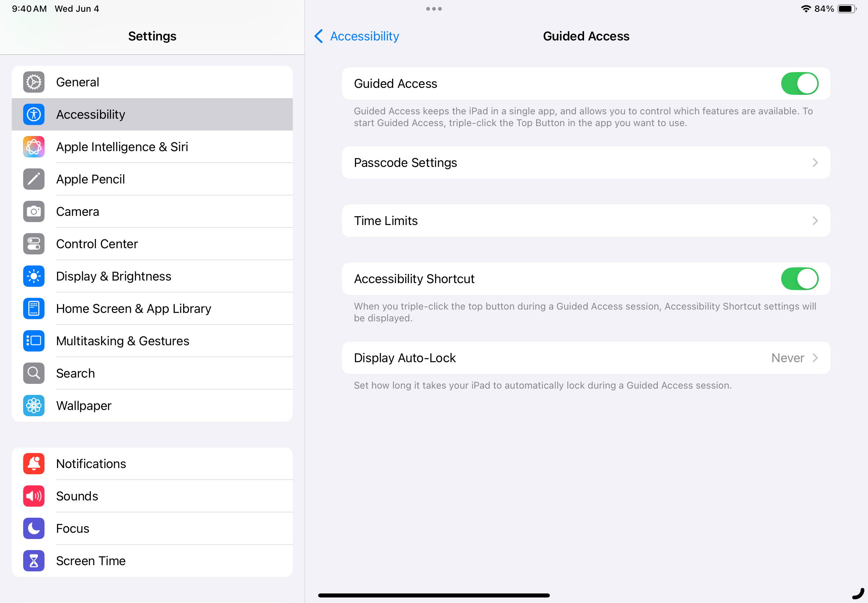The width and height of the screenshot is (868, 603).
Task: Open Apple Pencil settings
Action: (x=152, y=179)
